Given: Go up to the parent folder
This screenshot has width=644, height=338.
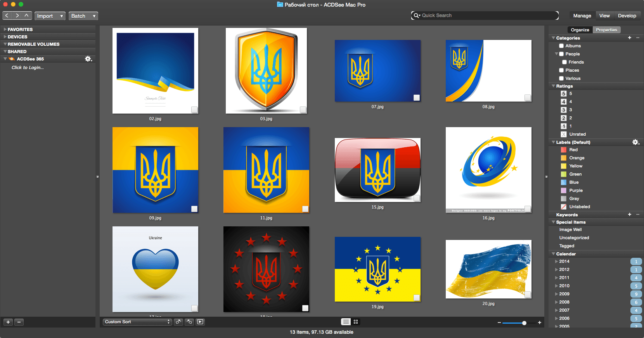Looking at the screenshot, I should pos(27,16).
